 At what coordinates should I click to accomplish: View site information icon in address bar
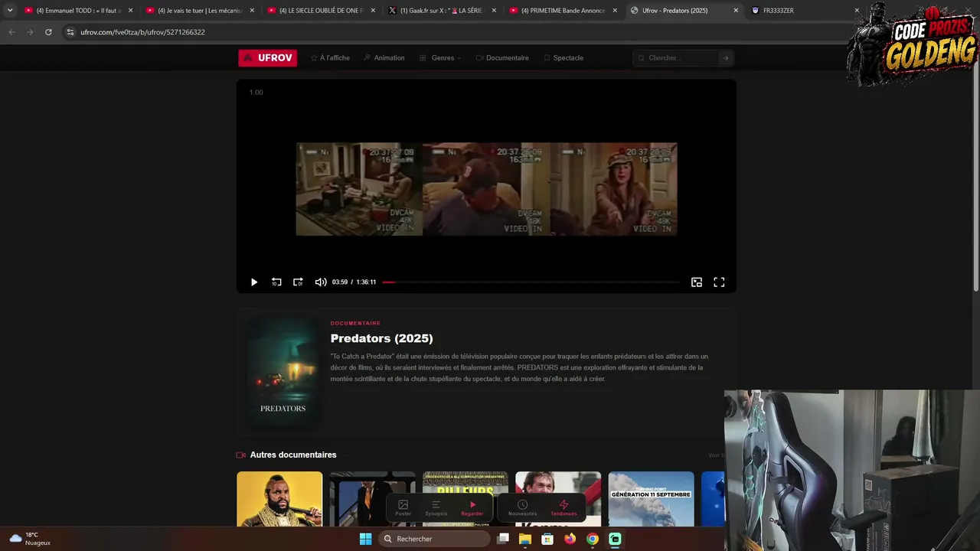[x=70, y=32]
